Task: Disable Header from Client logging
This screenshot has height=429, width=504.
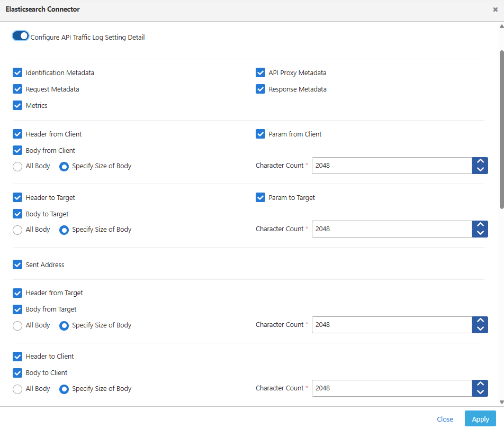Action: [17, 134]
